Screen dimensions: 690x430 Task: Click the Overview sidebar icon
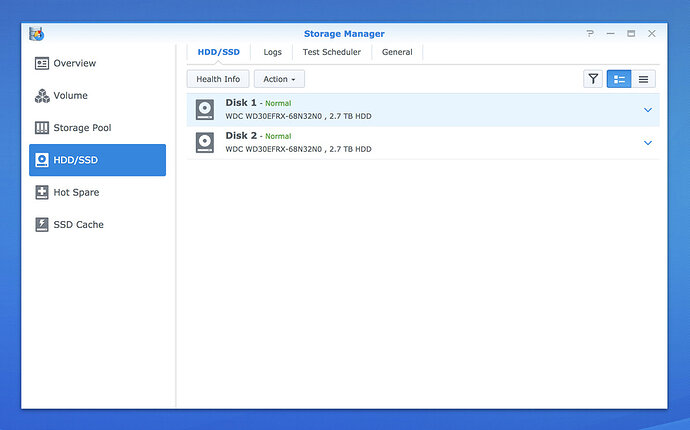(42, 63)
